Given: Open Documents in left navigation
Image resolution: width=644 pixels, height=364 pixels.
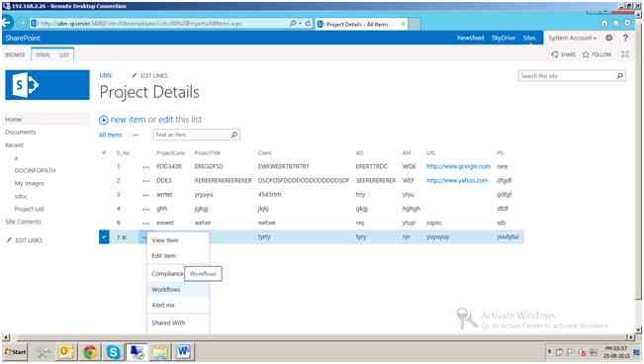Looking at the screenshot, I should (21, 132).
